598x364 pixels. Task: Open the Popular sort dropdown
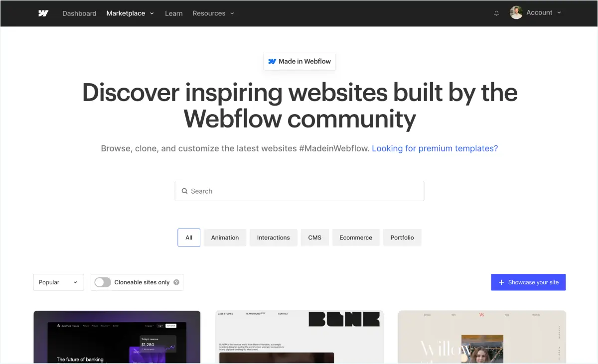pos(58,282)
